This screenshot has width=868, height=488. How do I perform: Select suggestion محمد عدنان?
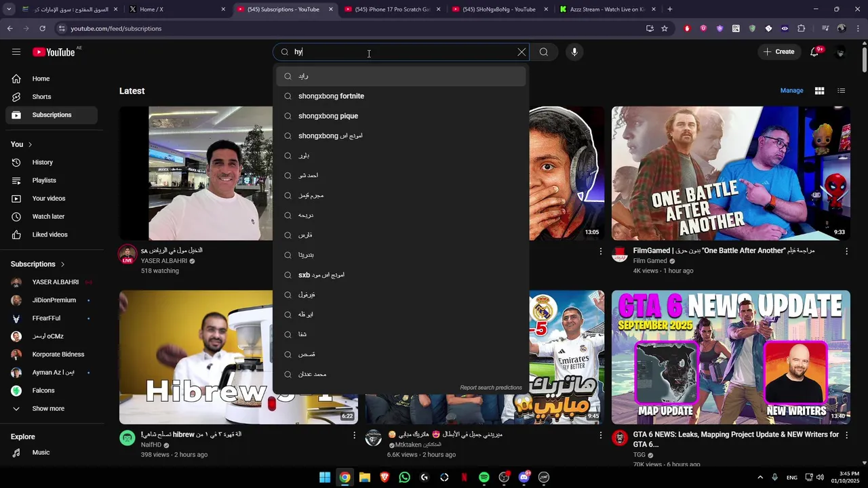pyautogui.click(x=401, y=374)
